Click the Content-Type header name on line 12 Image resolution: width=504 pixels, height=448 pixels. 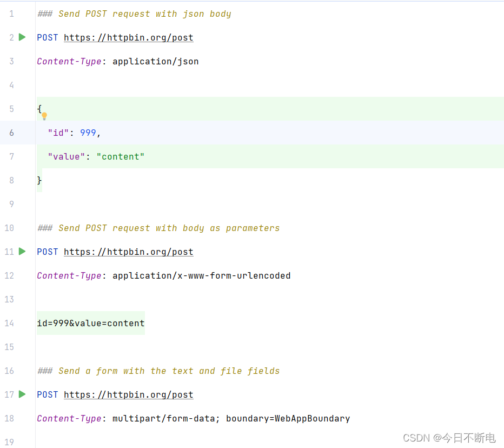point(69,275)
